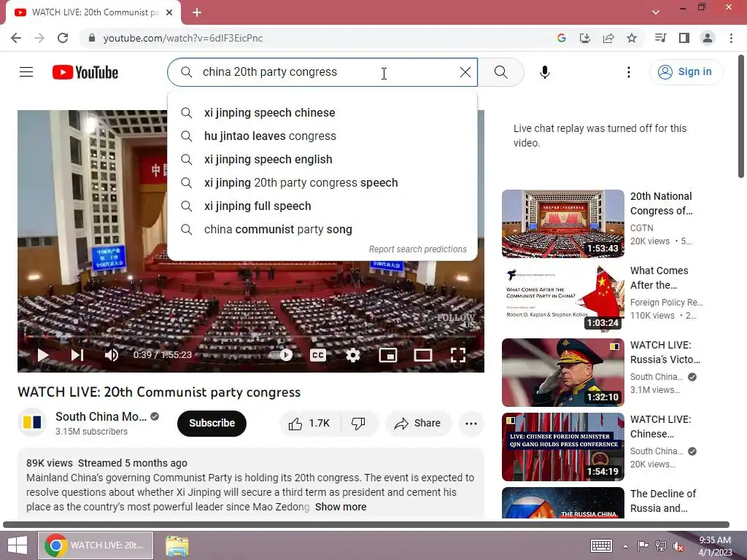Share the video
Screen dimensions: 747x560
418,424
